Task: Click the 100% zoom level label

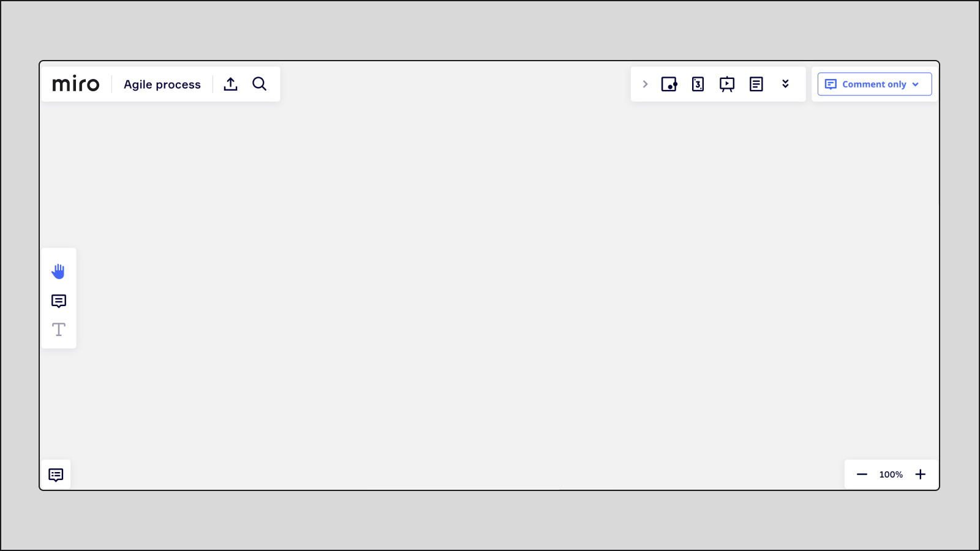Action: pos(891,474)
